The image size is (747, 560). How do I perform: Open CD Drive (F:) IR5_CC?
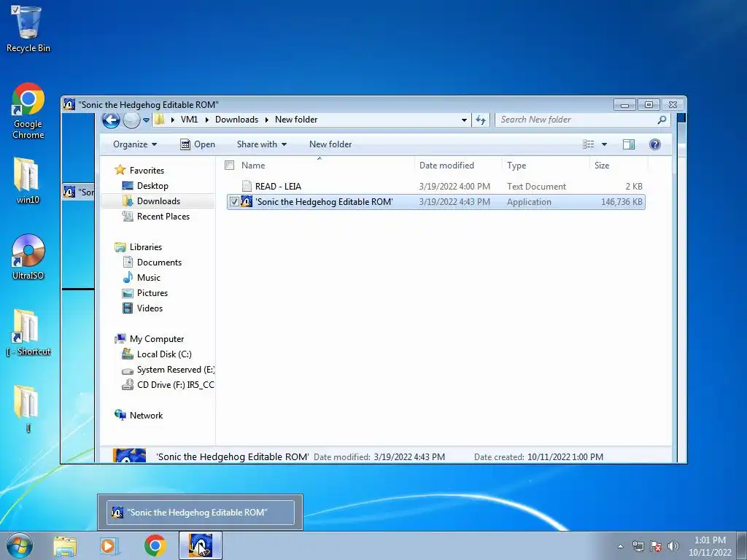(168, 385)
